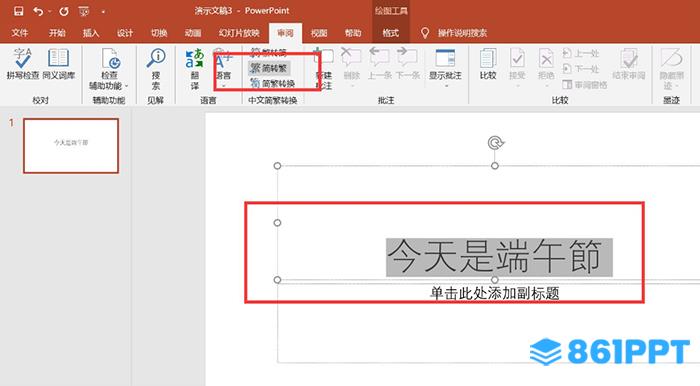Click the slide rotation handle
Viewport: 700px width, 386px height.
(x=495, y=143)
